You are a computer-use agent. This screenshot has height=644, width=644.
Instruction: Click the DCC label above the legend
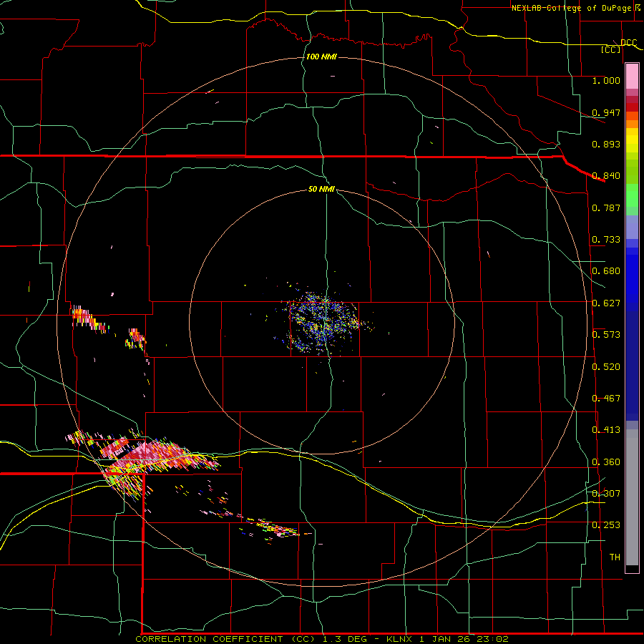pyautogui.click(x=628, y=43)
